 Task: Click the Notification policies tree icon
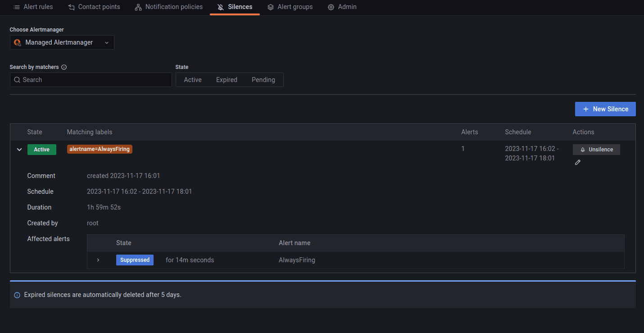tap(138, 7)
